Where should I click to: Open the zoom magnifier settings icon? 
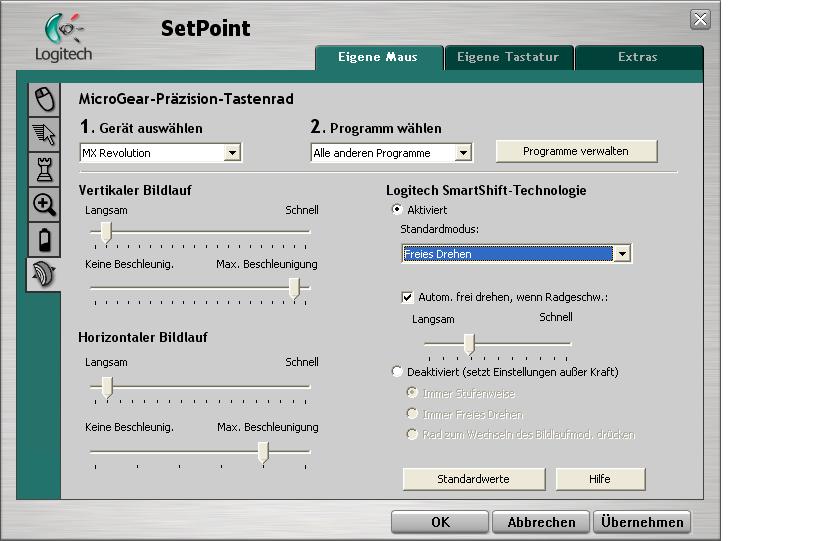coord(44,204)
